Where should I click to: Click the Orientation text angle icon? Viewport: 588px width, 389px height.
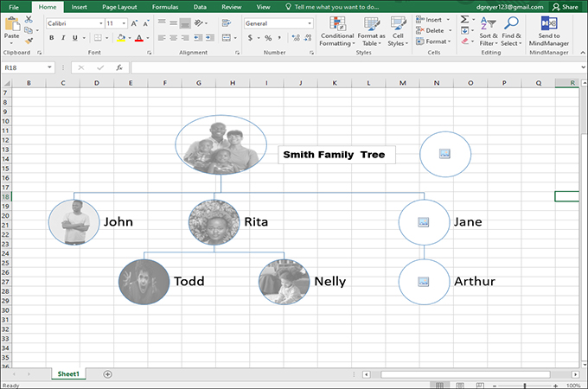coord(199,23)
